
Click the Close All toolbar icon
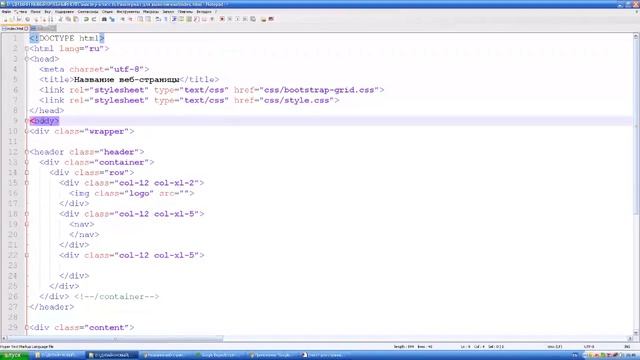pos(44,19)
